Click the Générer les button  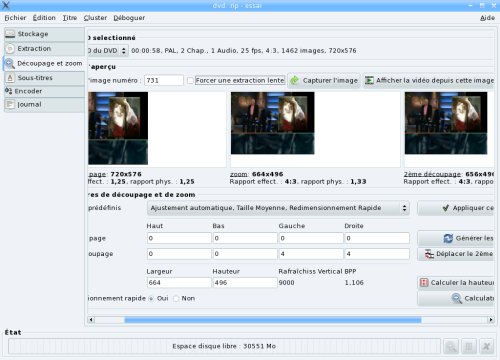click(456, 238)
